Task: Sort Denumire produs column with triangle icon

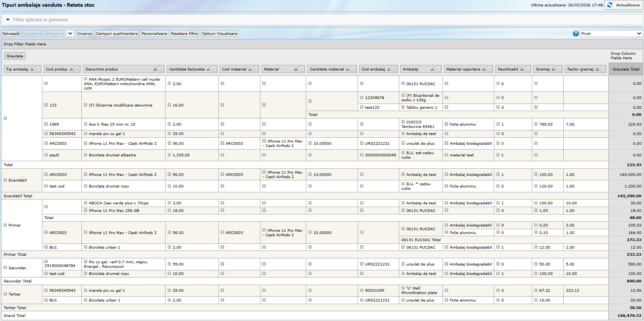Action: (x=155, y=69)
